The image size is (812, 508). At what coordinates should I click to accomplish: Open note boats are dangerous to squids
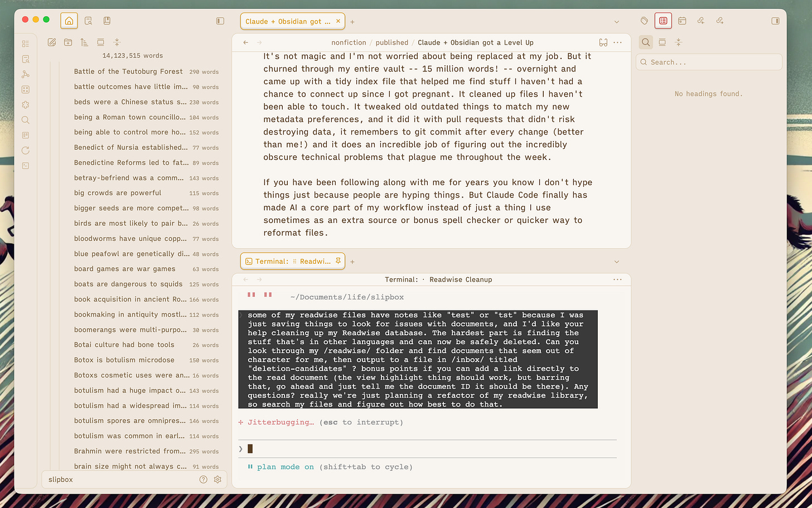coord(146,284)
